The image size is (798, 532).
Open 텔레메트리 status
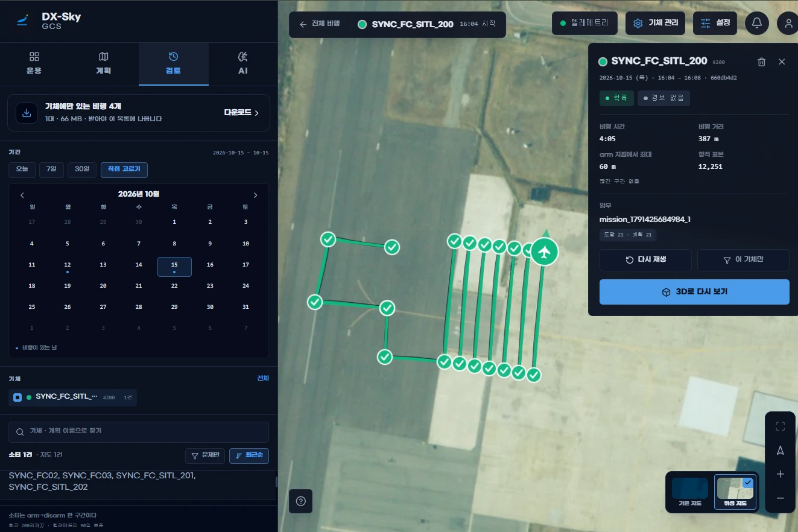[584, 24]
